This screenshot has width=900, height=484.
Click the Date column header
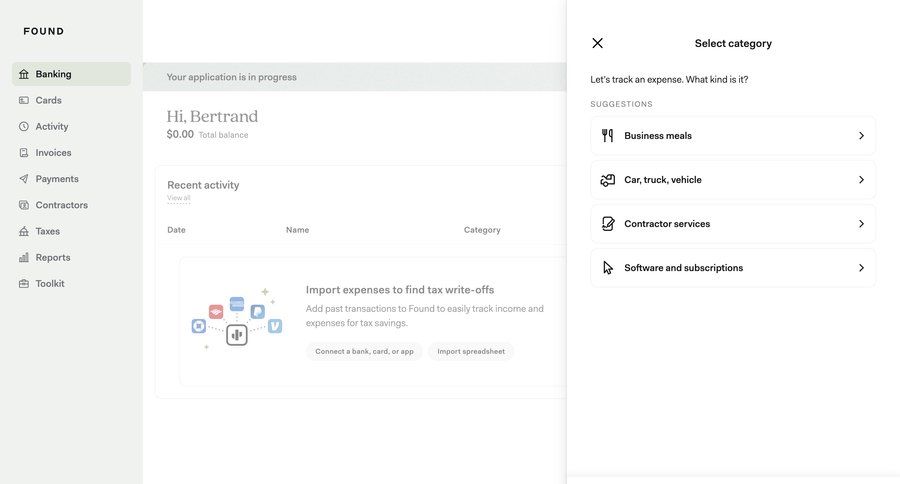click(176, 230)
